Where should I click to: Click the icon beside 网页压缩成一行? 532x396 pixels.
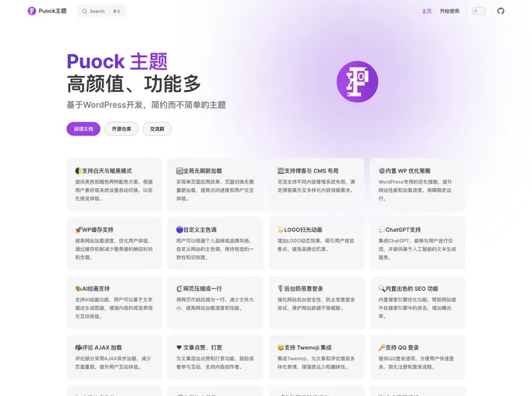click(179, 288)
